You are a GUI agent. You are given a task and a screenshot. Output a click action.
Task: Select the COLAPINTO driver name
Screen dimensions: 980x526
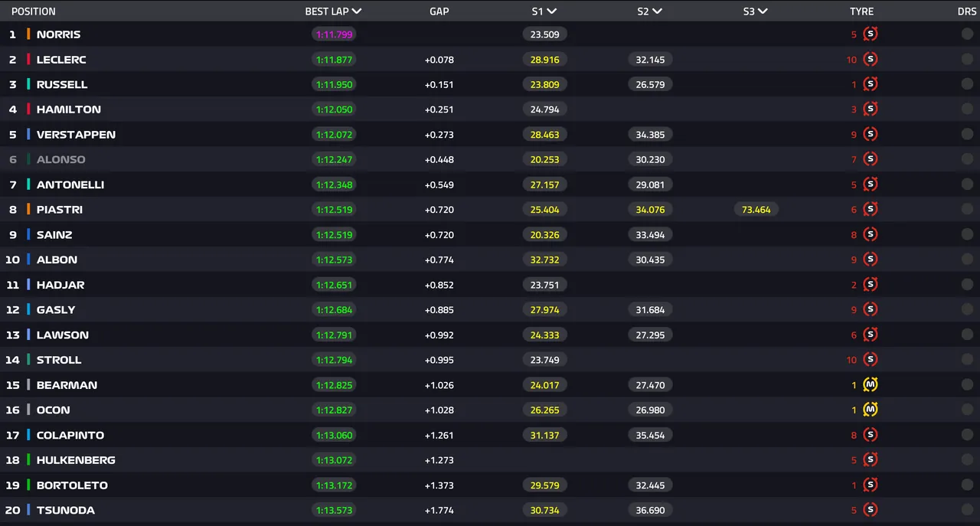coord(70,435)
